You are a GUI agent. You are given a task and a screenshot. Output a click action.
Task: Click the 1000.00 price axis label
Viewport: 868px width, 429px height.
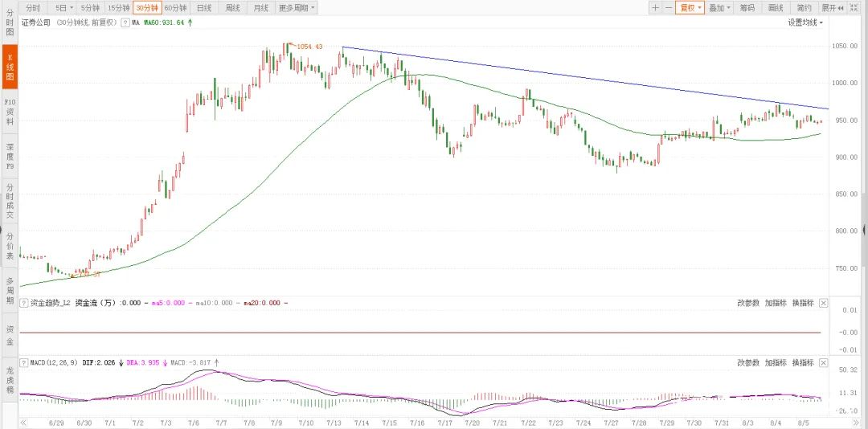[846, 83]
